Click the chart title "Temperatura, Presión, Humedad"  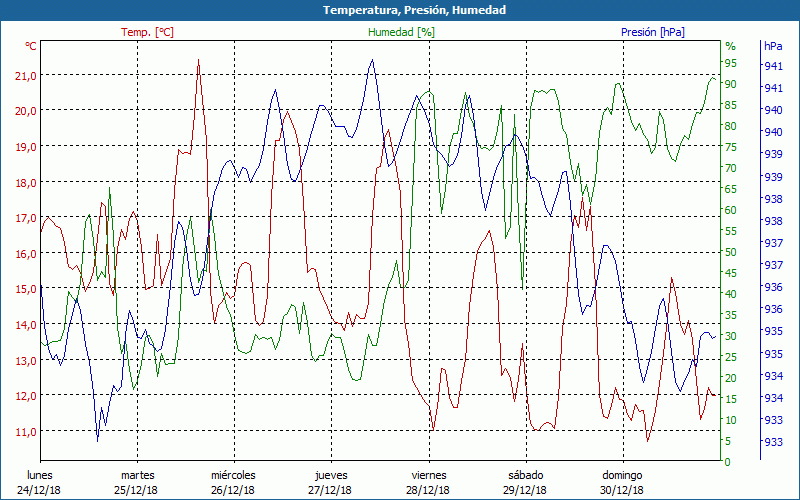point(414,10)
